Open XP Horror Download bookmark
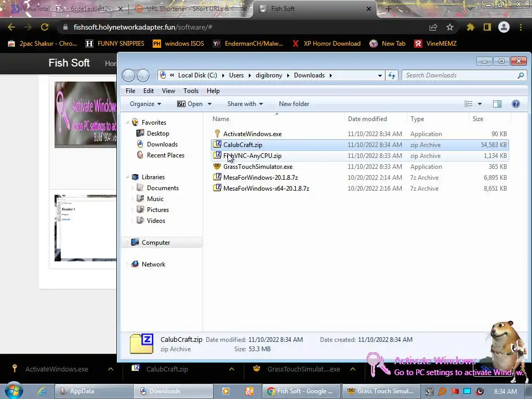This screenshot has height=399, width=532. coord(326,44)
